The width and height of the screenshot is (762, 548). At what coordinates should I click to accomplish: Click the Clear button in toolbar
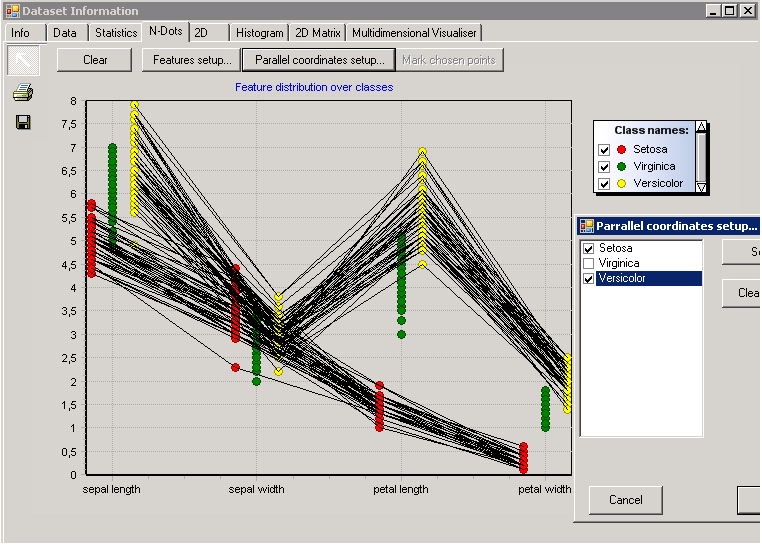95,60
